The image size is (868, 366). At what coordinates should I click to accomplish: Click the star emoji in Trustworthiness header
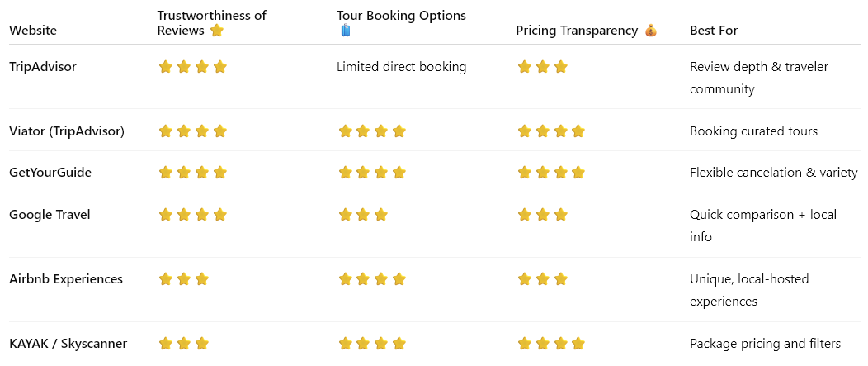tap(217, 31)
